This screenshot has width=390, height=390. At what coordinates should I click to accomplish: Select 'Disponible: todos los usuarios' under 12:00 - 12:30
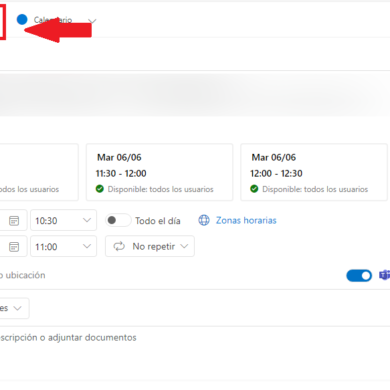point(315,189)
